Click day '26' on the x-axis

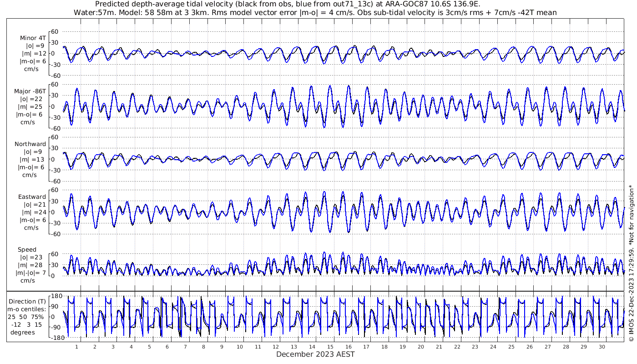(x=530, y=347)
